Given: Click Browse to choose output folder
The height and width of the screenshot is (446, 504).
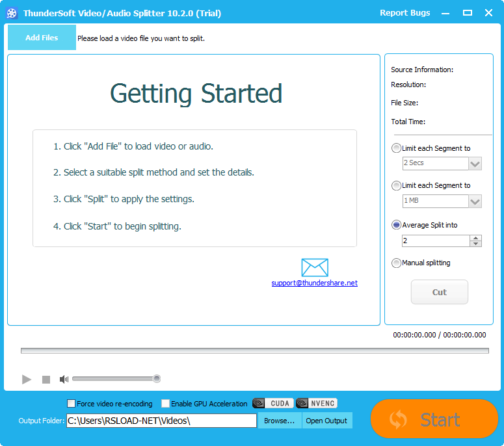Looking at the screenshot, I should (280, 421).
